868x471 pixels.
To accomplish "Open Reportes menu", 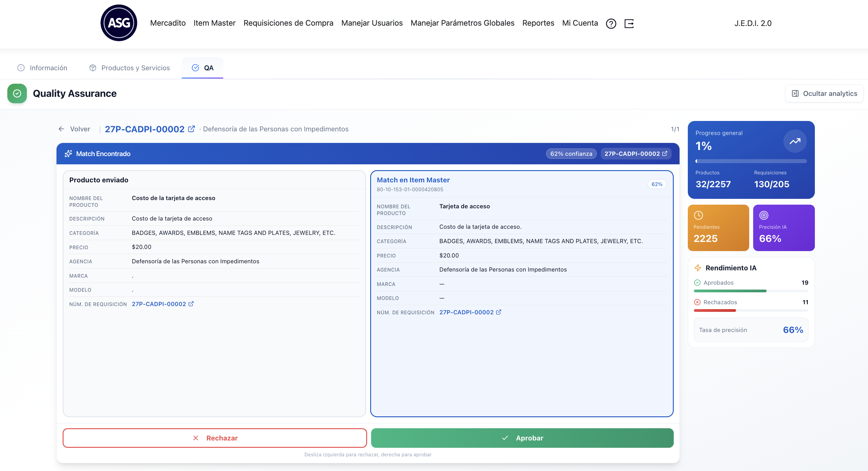I will [538, 23].
